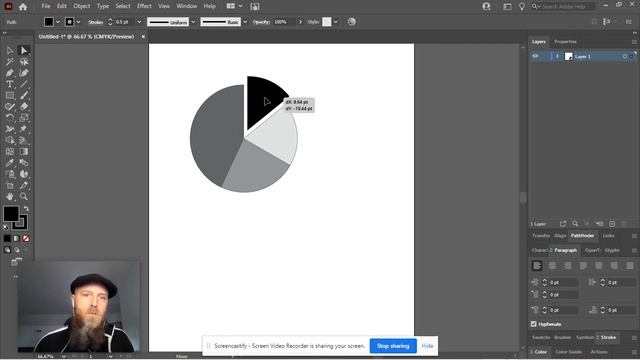
Task: Select the Magic Wand tool
Action: coord(10,62)
